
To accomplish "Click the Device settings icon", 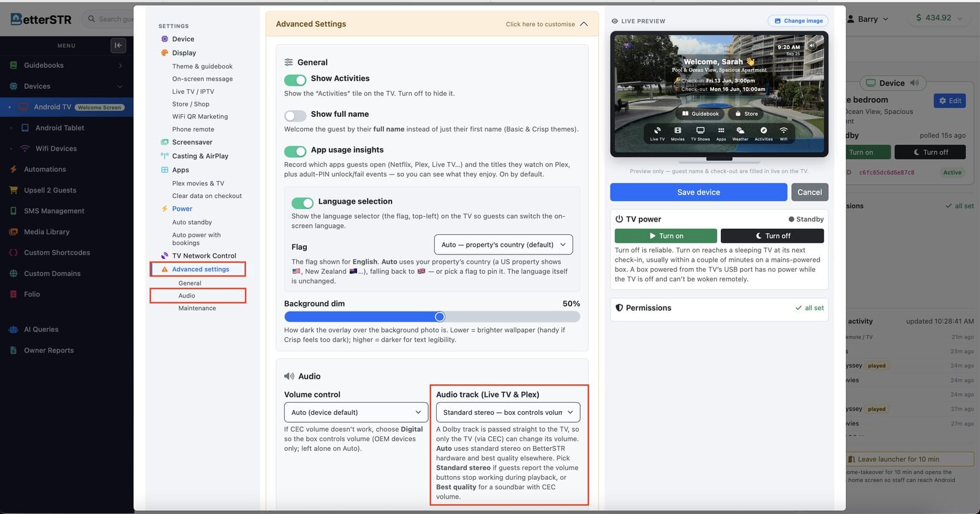I will pos(164,39).
